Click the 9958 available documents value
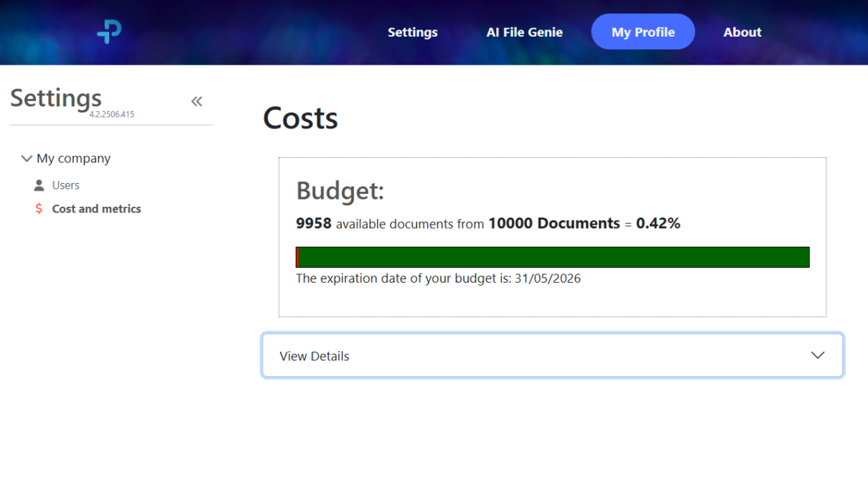This screenshot has height=488, width=868. 314,223
